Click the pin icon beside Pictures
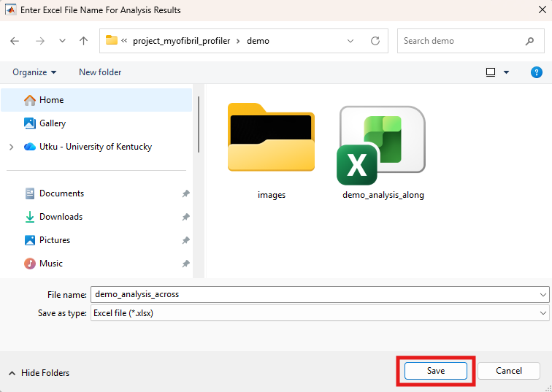552x392 pixels. [x=185, y=240]
